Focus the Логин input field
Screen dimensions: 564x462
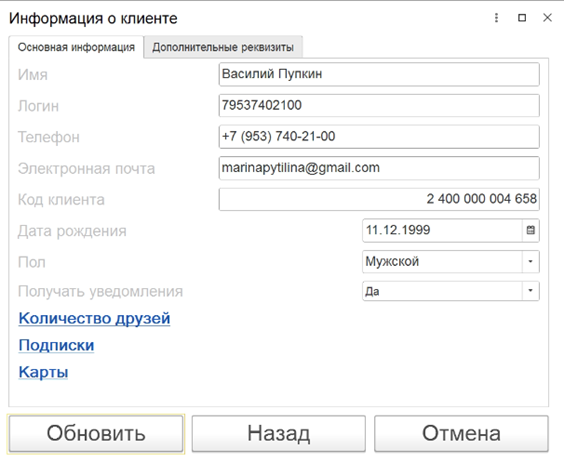click(379, 105)
